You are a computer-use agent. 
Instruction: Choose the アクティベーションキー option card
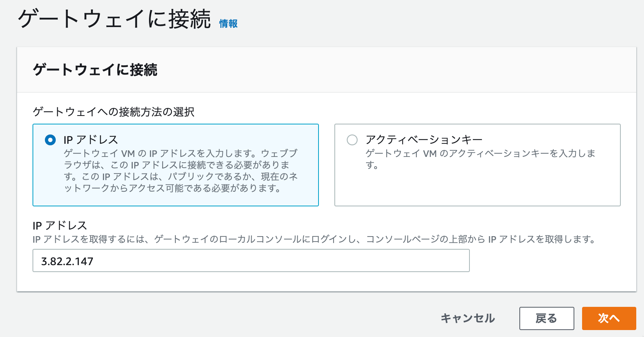477,165
